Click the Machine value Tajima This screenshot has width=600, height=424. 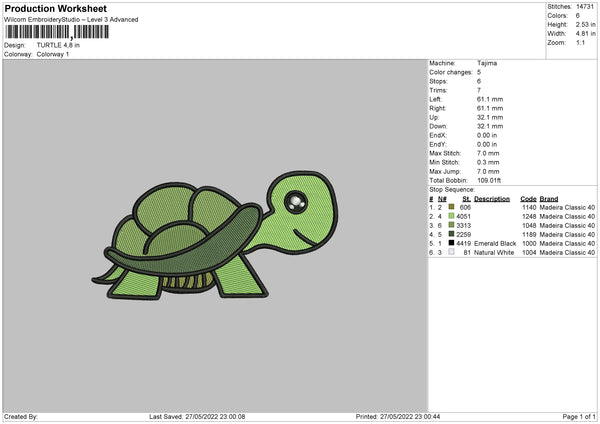click(487, 63)
